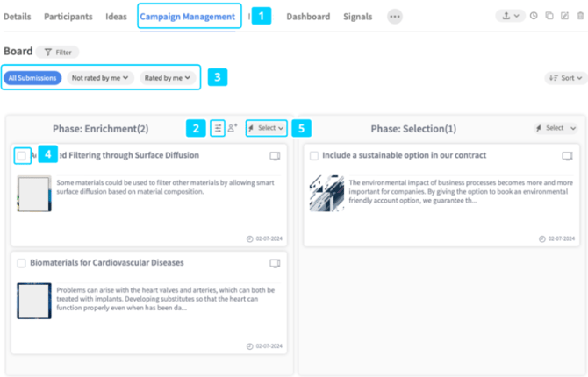Screen dimensions: 588x377
Task: Open the monitor icon on Biomaterials card
Action: [x=275, y=263]
